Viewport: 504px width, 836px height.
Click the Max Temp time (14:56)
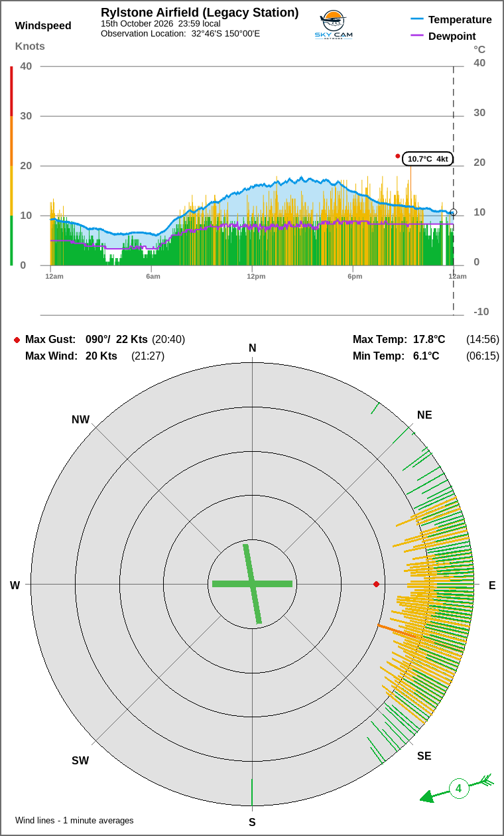coord(483,339)
